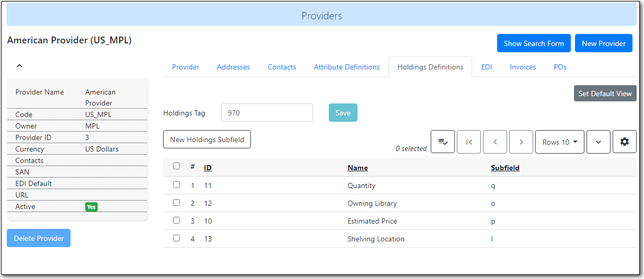Screen dimensions: 644x279
Task: Click ID cell 12
Action: 208,203
